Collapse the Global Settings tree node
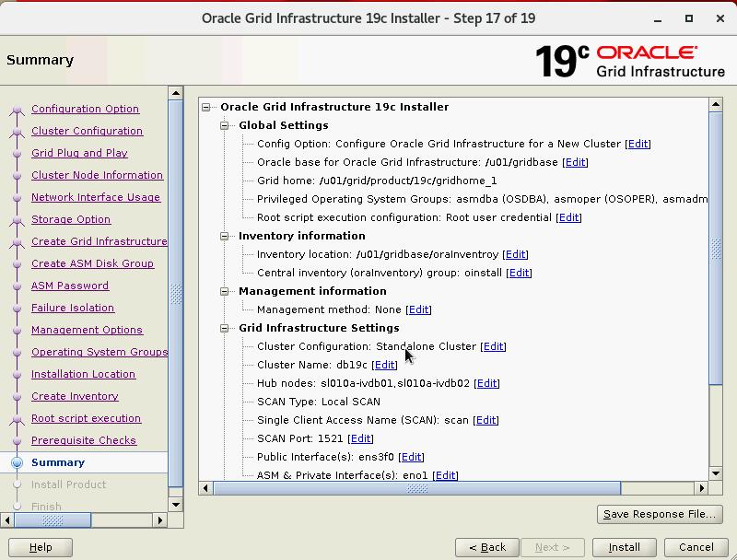The height and width of the screenshot is (560, 737). (224, 125)
